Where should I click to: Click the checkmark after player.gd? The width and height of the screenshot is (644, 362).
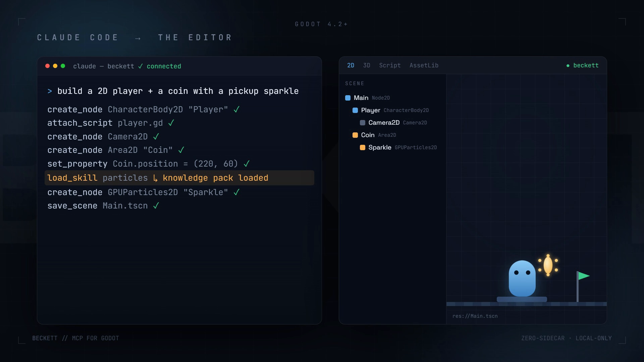(x=171, y=123)
